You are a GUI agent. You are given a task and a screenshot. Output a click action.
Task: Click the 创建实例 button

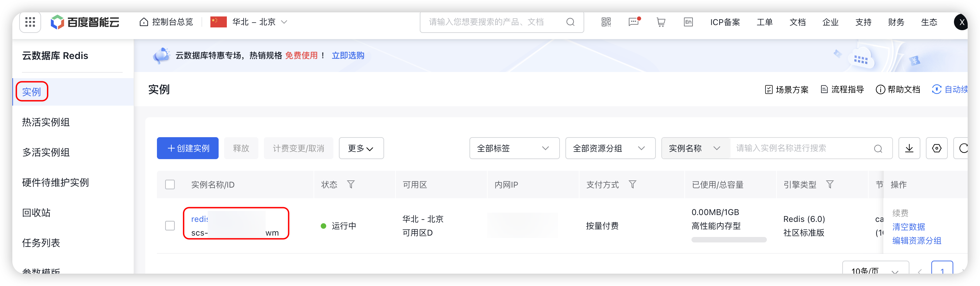click(187, 148)
